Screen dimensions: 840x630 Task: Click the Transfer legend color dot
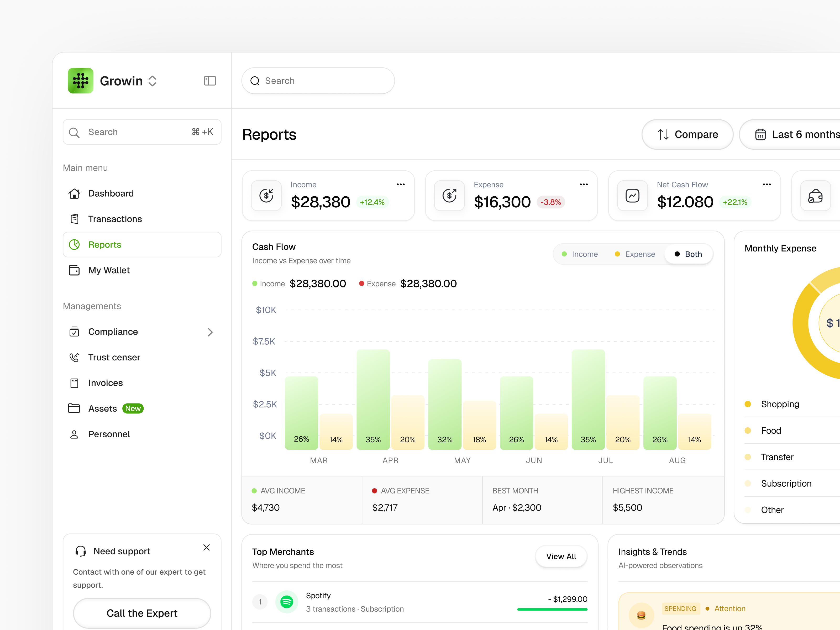coord(748,457)
